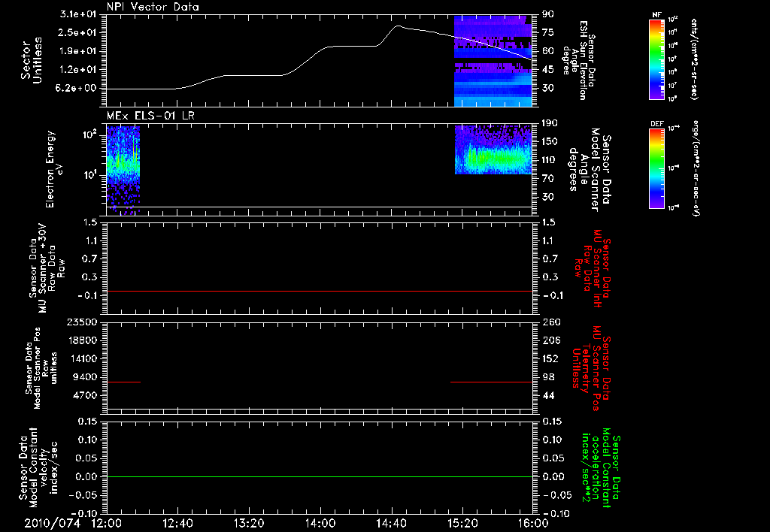
Task: Click the red MU Scanner +30V trace
Action: [319, 291]
